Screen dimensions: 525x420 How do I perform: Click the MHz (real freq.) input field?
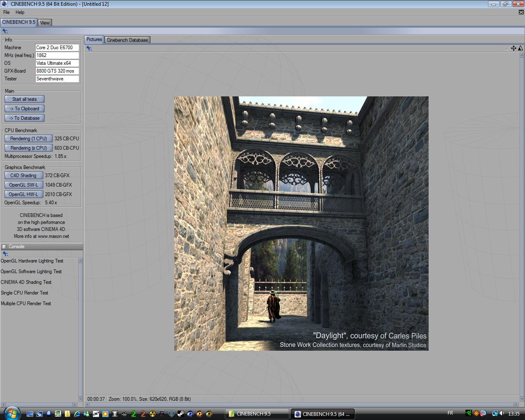click(x=57, y=55)
